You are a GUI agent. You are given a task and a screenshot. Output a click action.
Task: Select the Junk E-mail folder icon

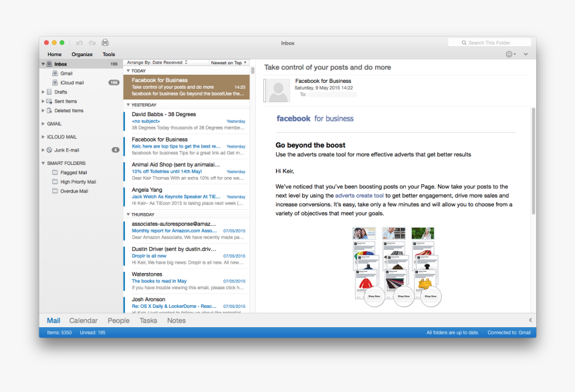(x=49, y=150)
